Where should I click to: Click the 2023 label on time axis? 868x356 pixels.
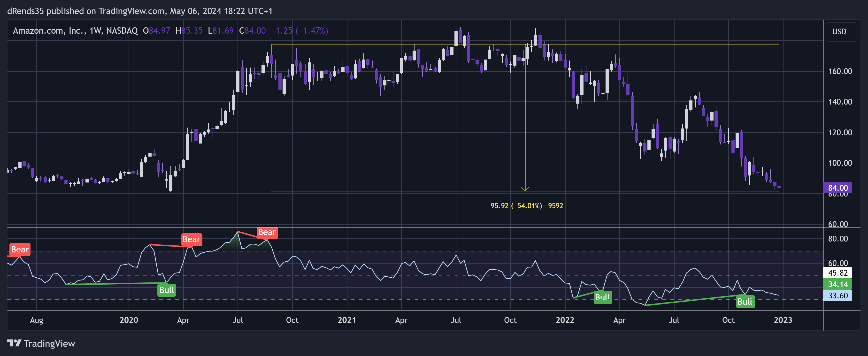pos(783,320)
